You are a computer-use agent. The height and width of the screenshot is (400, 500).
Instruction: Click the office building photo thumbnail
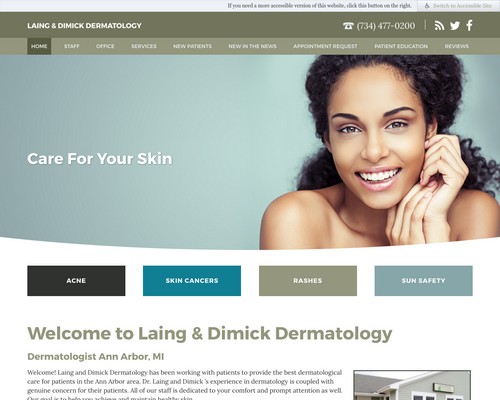click(412, 385)
